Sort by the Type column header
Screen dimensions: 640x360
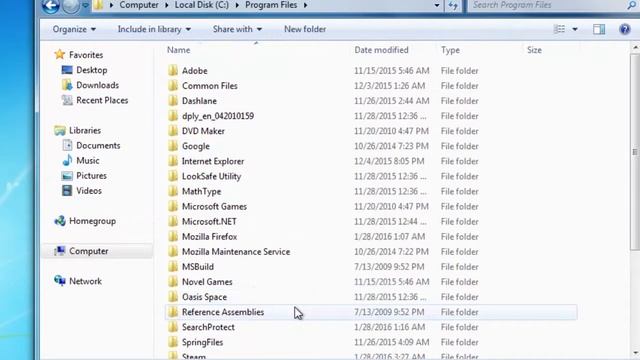450,50
